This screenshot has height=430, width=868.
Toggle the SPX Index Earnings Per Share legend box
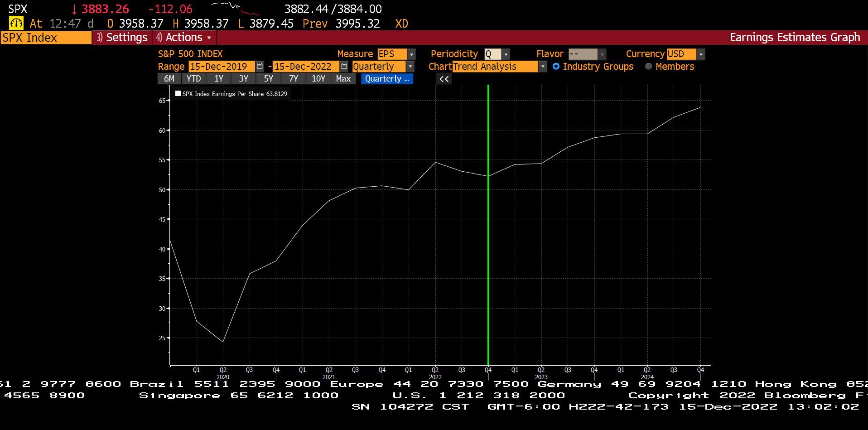(178, 93)
